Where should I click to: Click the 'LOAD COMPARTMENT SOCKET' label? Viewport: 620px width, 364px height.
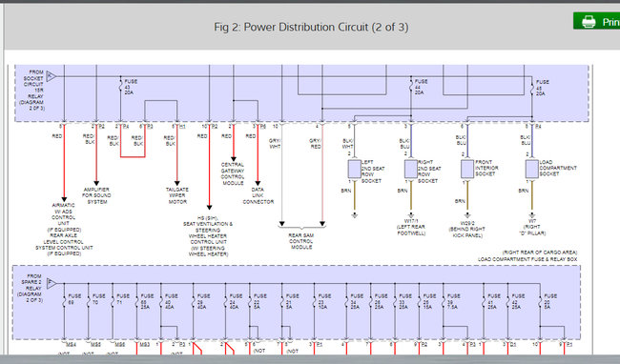(x=558, y=168)
